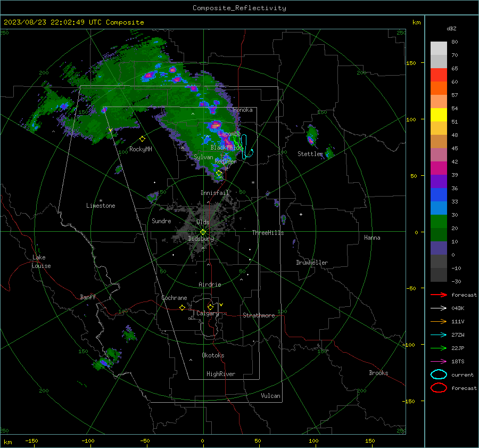Click the Airdrie city label
The height and width of the screenshot is (448, 479).
[x=210, y=284]
